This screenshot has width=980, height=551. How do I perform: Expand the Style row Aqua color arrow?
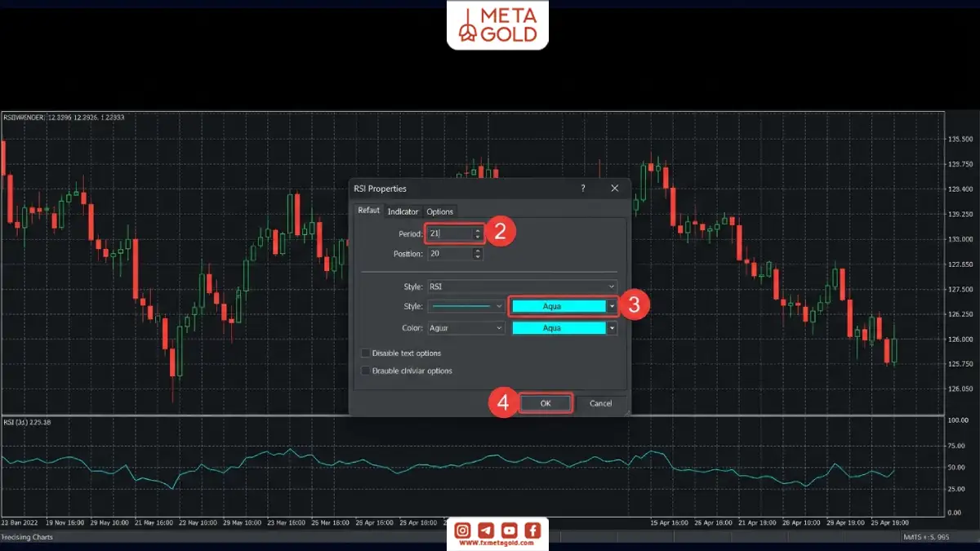(x=612, y=306)
